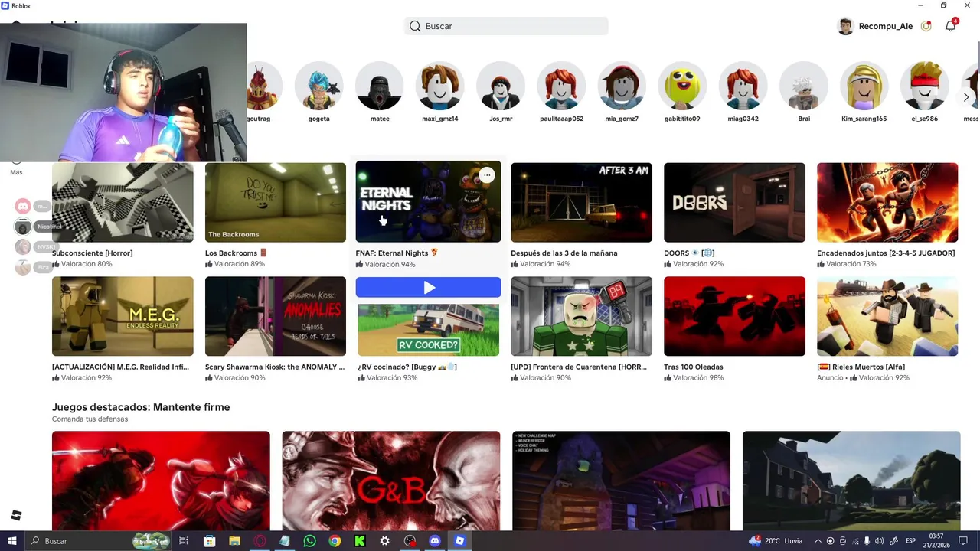Image resolution: width=980 pixels, height=551 pixels.
Task: Click the Buscar search box in Roblox
Action: point(506,26)
